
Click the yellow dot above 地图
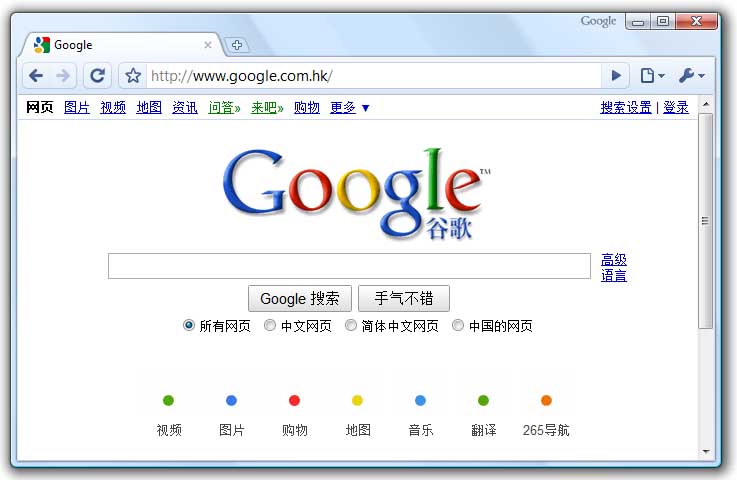[x=357, y=401]
